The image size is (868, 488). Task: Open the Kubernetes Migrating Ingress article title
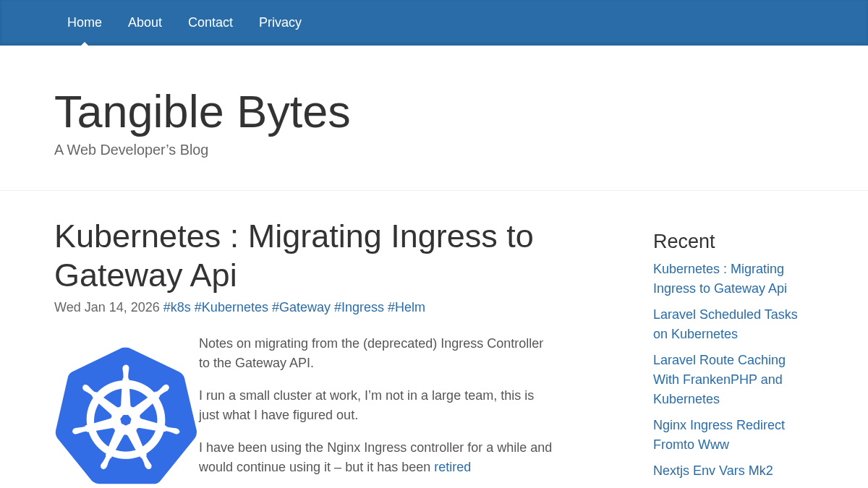(294, 255)
